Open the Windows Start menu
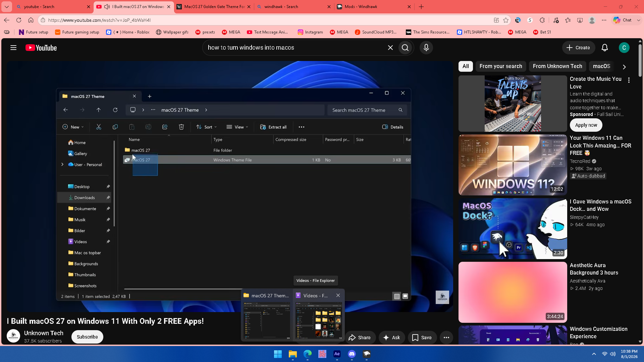The height and width of the screenshot is (362, 644). (x=278, y=354)
